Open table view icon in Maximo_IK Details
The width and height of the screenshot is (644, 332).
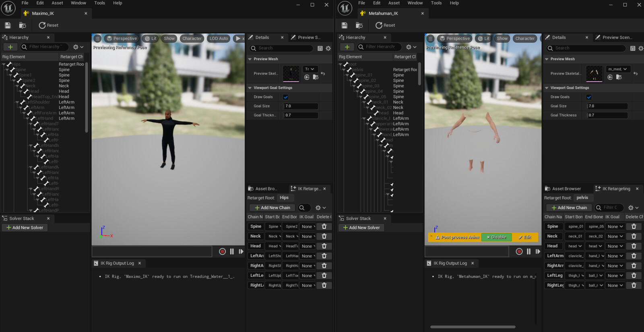[320, 48]
